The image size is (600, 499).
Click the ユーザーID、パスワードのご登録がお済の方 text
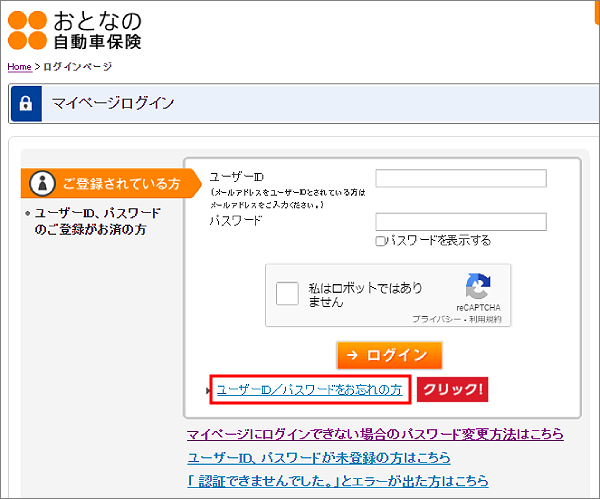[x=97, y=221]
